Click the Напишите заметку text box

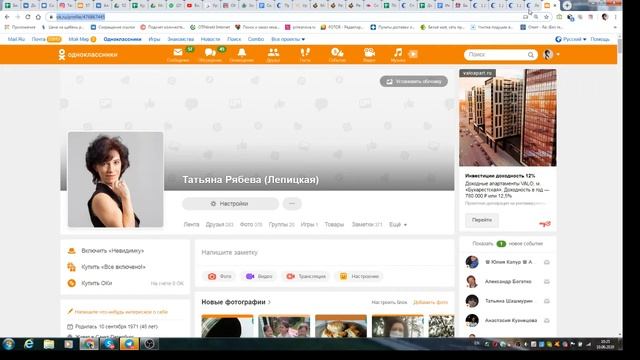[x=324, y=253]
